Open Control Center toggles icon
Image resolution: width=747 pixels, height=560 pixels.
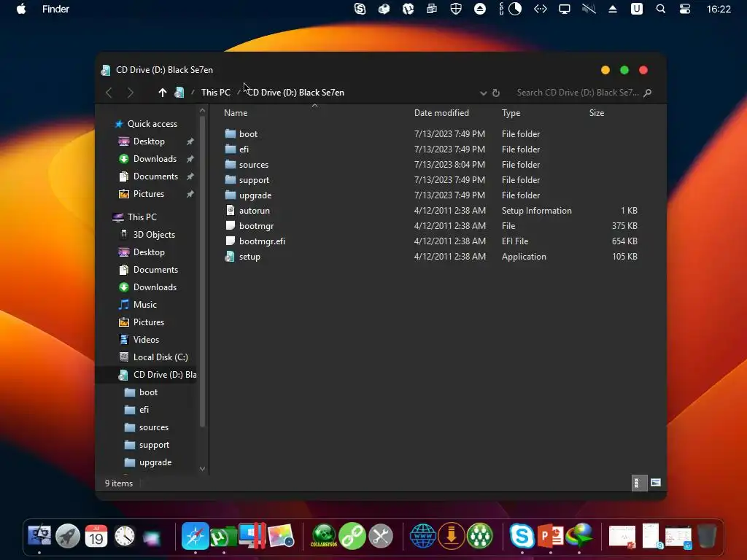[685, 9]
